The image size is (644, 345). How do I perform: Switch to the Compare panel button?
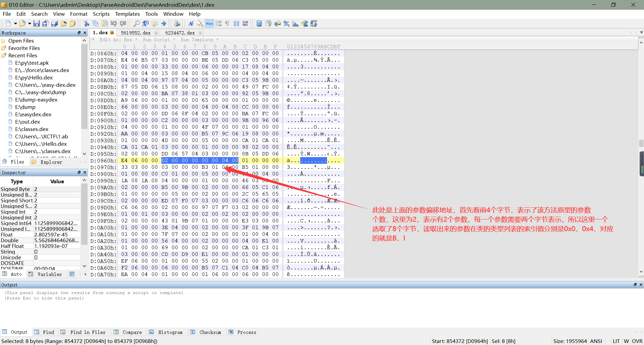point(129,332)
